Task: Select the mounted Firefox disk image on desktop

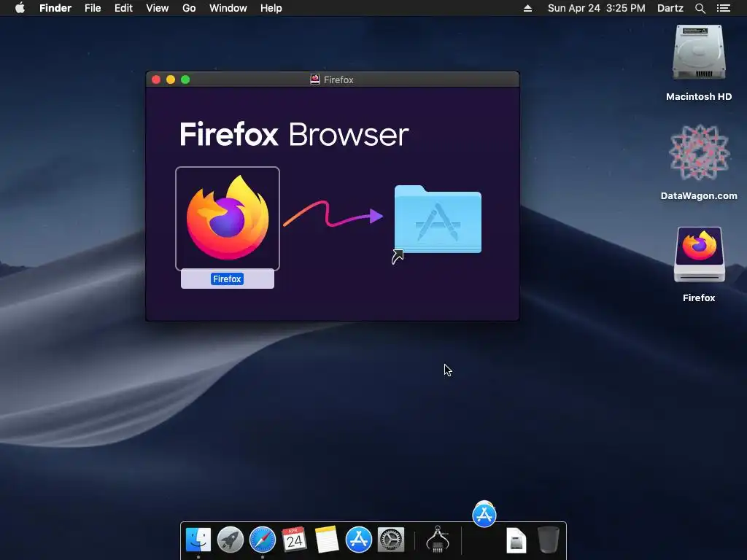Action: 699,254
